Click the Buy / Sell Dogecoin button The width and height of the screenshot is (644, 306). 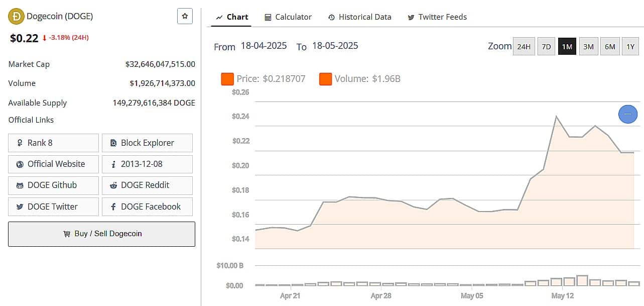pos(101,234)
